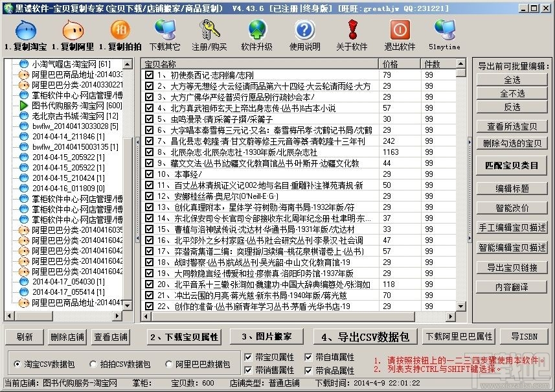The width and height of the screenshot is (555, 392).
Task: Click the 复制阿里 orange face icon
Action: tap(73, 30)
